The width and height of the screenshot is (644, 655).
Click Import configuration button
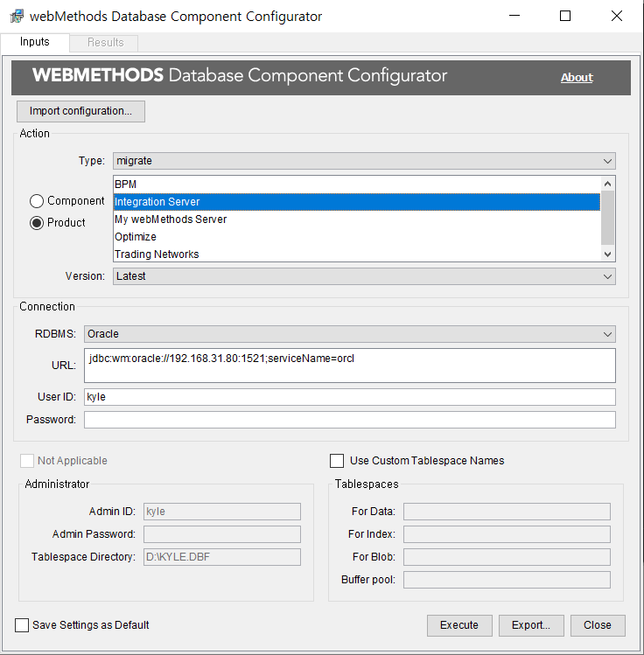click(80, 111)
